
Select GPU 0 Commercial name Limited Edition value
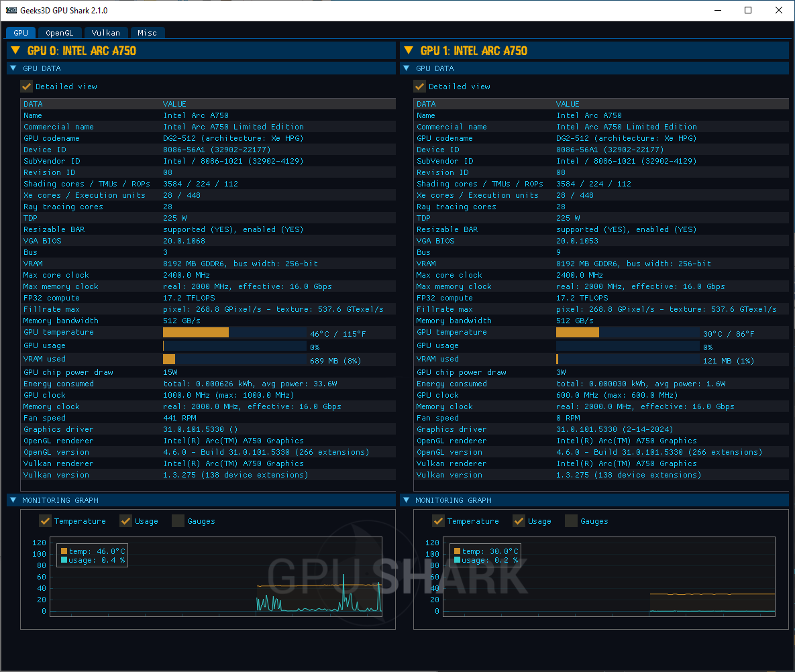pyautogui.click(x=233, y=127)
